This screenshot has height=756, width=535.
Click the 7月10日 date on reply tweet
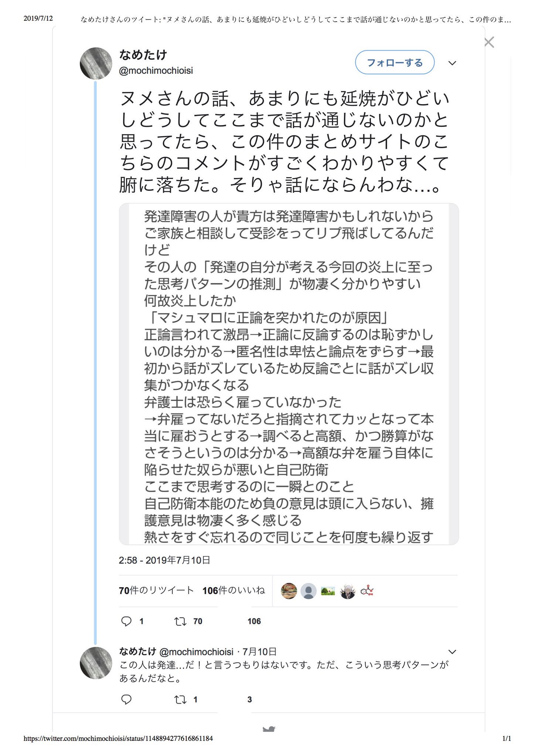259,652
